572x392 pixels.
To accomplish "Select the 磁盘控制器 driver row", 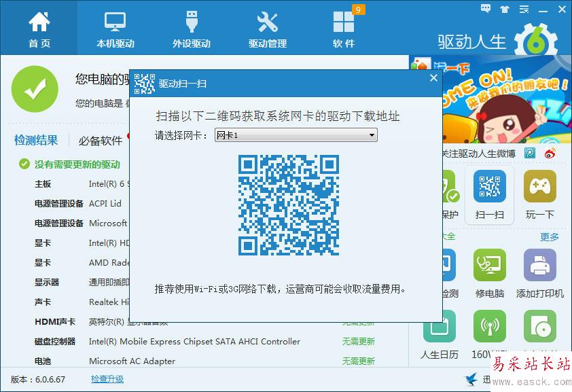I will (x=204, y=342).
